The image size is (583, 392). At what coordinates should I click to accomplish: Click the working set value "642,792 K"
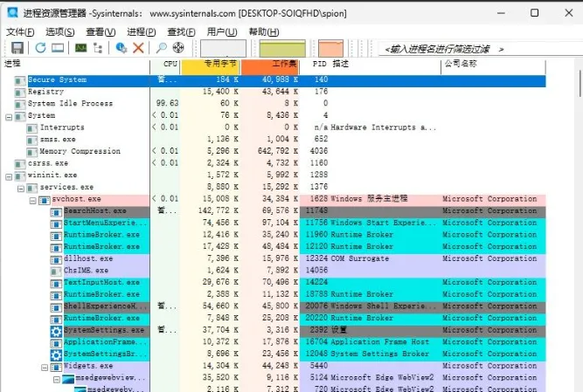coord(278,151)
